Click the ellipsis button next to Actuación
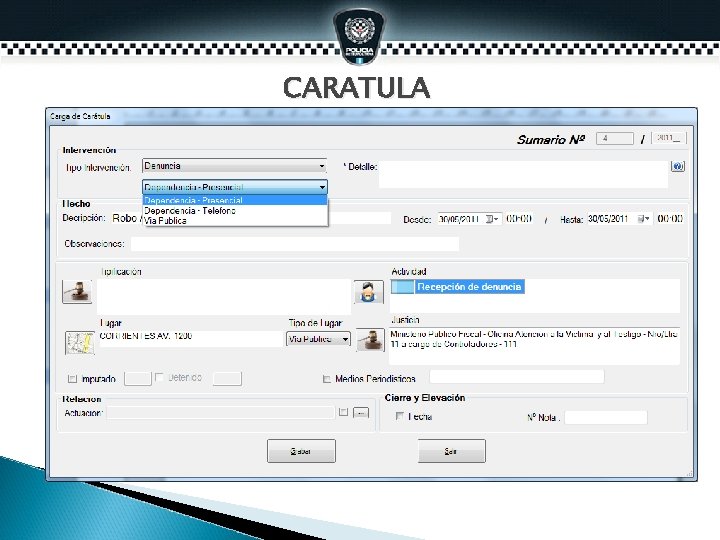The image size is (720, 540). click(361, 413)
